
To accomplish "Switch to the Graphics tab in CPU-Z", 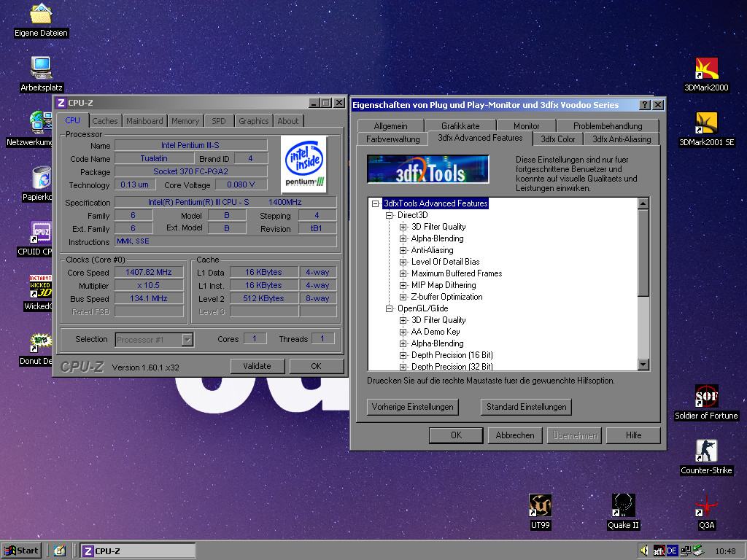I will 253,121.
